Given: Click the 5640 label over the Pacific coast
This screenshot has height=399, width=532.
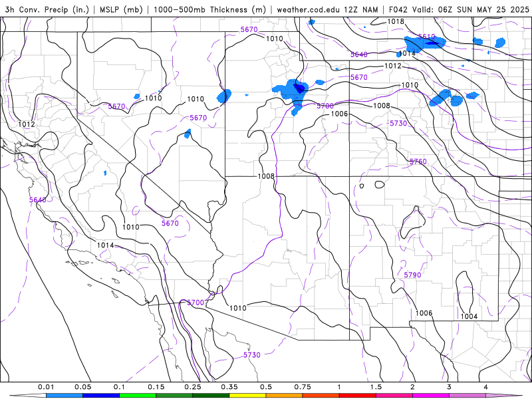Looking at the screenshot, I should click(38, 200).
